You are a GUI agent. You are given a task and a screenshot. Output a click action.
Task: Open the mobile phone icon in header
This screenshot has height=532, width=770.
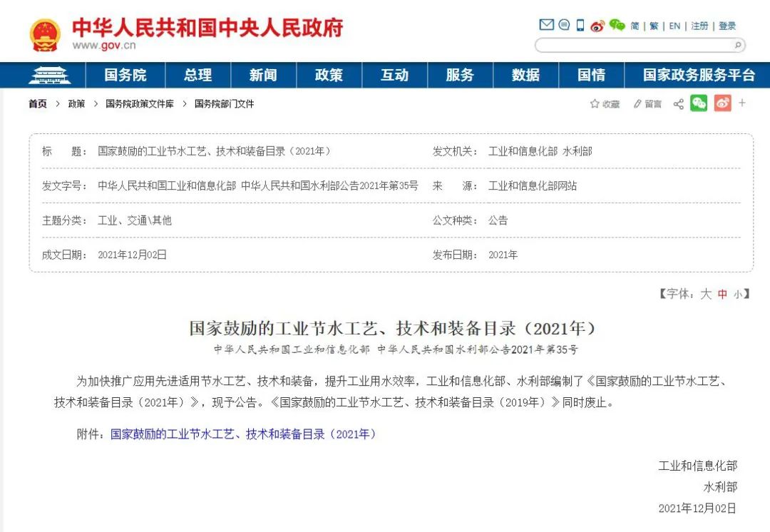click(580, 25)
